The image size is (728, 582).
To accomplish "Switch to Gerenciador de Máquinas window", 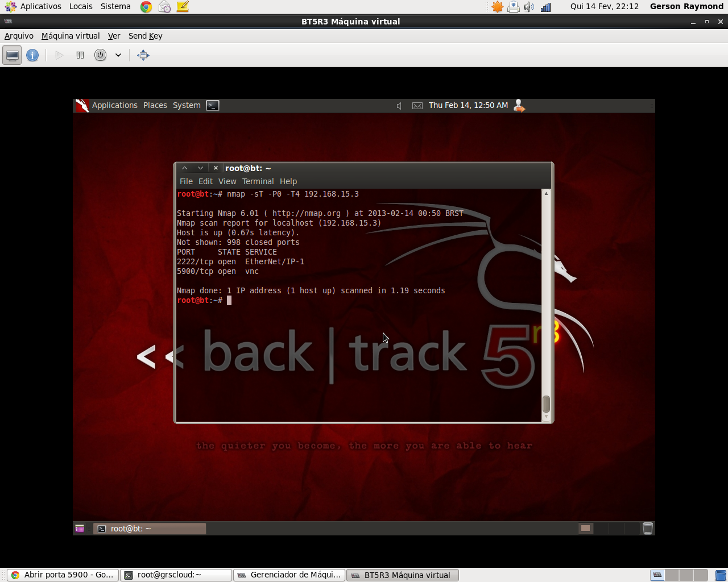I will 289,575.
